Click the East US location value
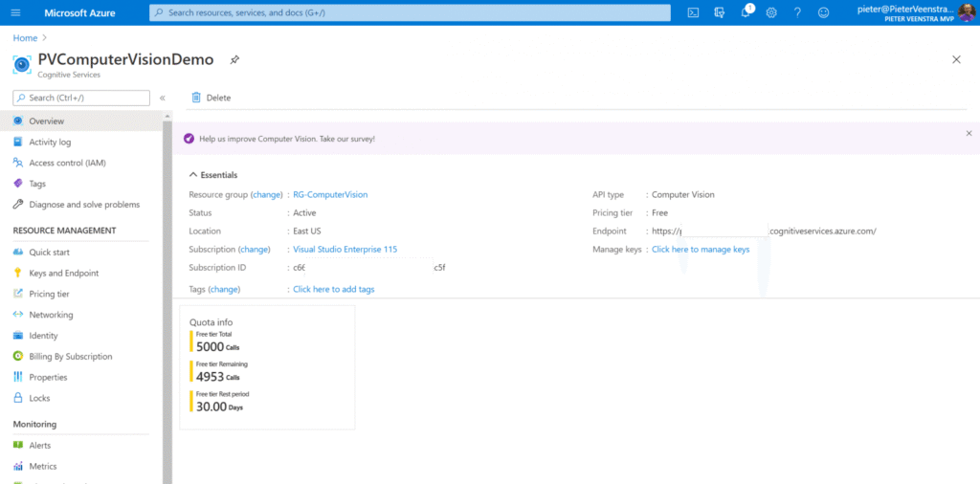Image resolution: width=980 pixels, height=484 pixels. coord(307,231)
